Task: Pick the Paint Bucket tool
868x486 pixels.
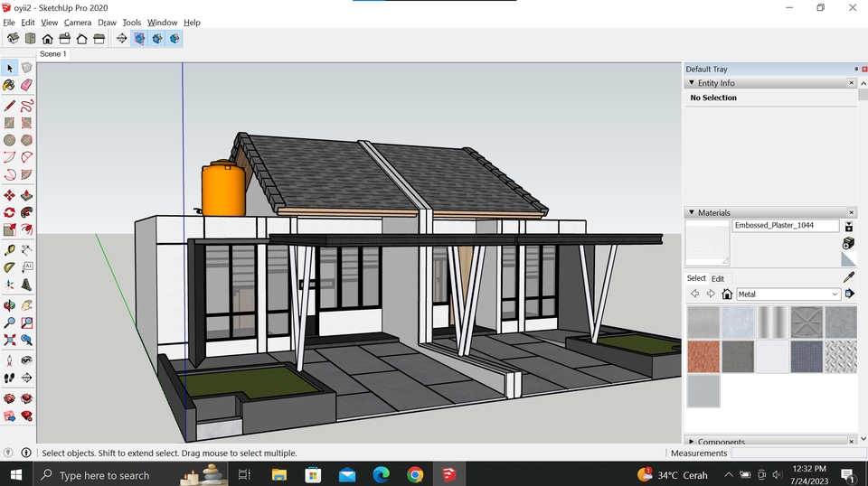Action: 9,85
